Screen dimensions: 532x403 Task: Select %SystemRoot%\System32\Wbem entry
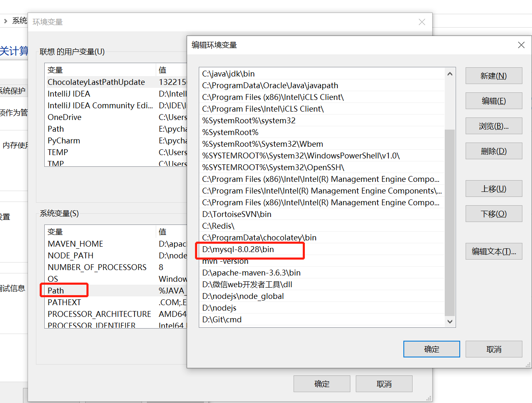tap(322, 144)
